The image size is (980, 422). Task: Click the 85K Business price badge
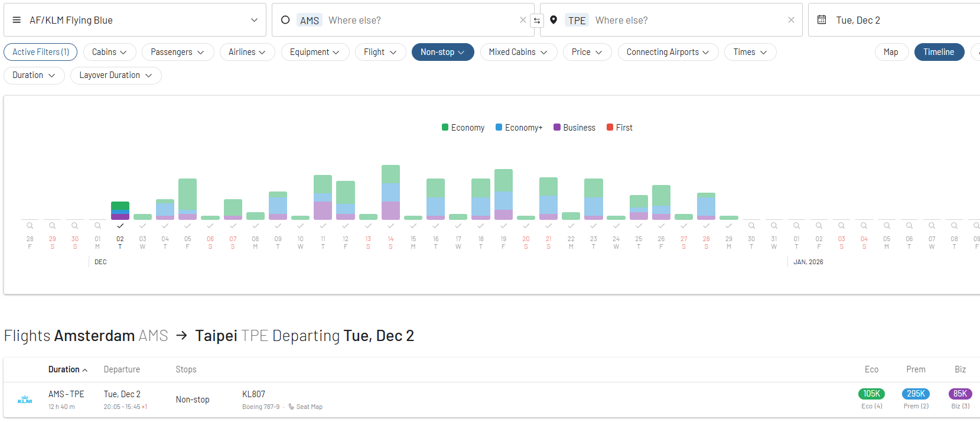tap(960, 394)
